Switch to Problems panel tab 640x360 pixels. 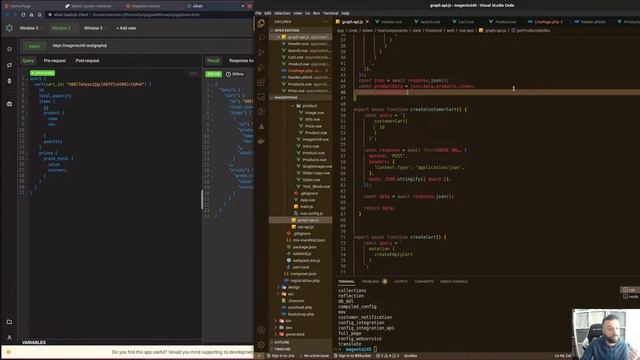click(x=370, y=281)
